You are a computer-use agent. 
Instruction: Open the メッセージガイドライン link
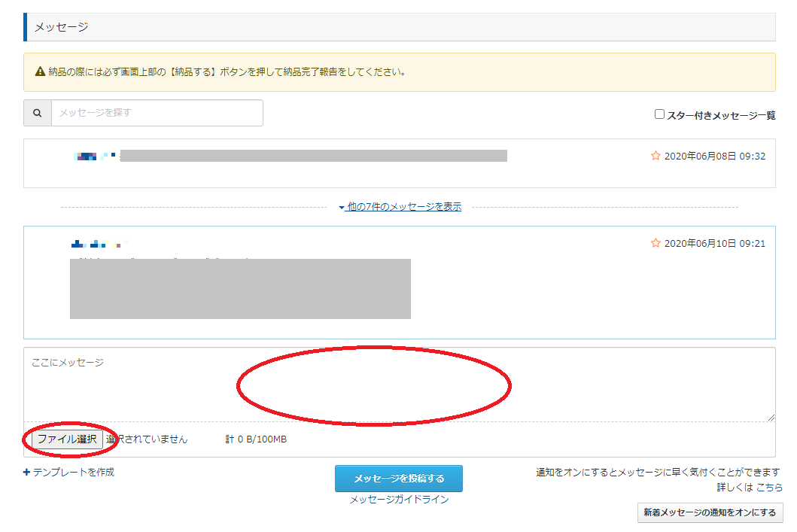click(x=399, y=500)
